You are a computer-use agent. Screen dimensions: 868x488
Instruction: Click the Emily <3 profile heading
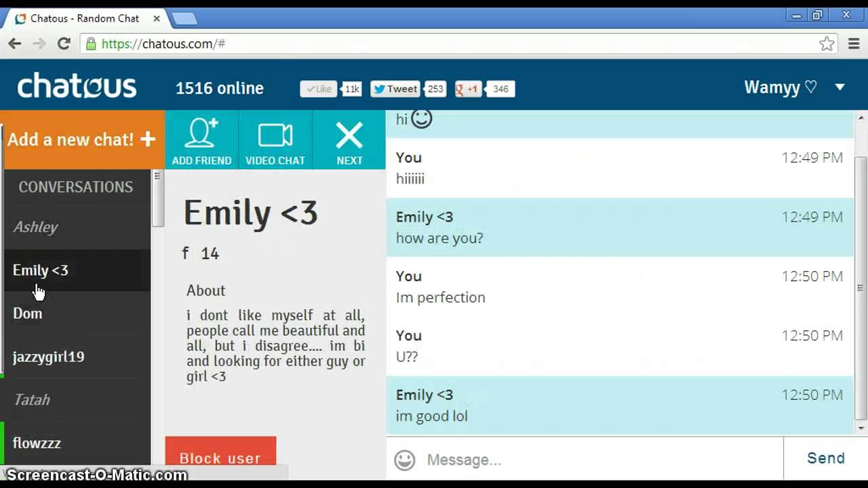(251, 213)
